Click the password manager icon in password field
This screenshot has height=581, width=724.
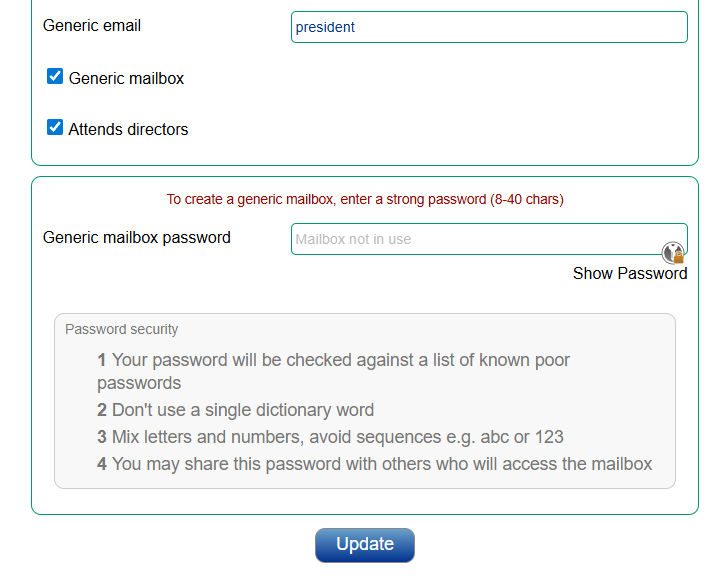[x=673, y=253]
